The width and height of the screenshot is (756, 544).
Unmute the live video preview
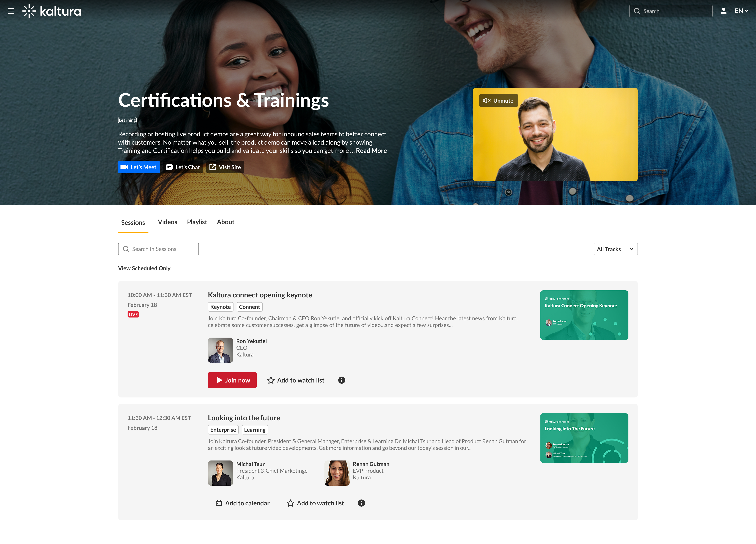click(498, 100)
